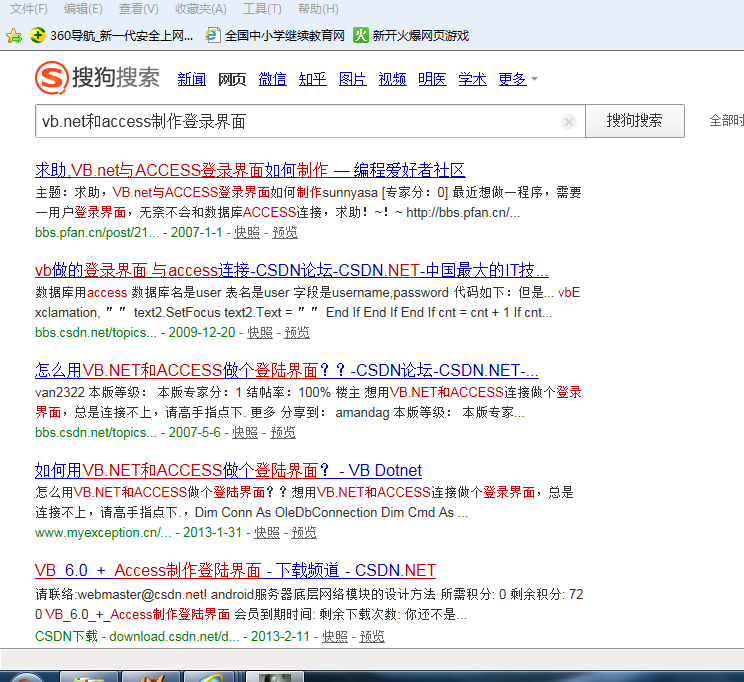
Task: Click the green URL www.myexception.cn/...
Action: point(103,533)
